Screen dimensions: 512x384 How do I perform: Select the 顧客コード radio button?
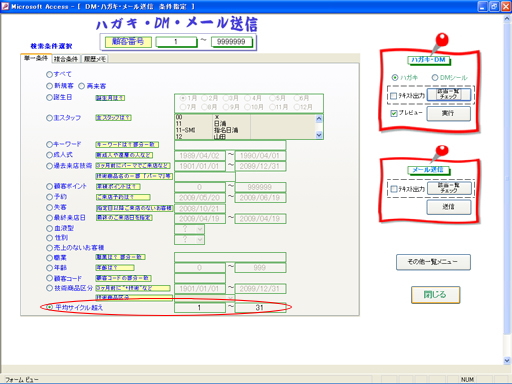point(49,278)
